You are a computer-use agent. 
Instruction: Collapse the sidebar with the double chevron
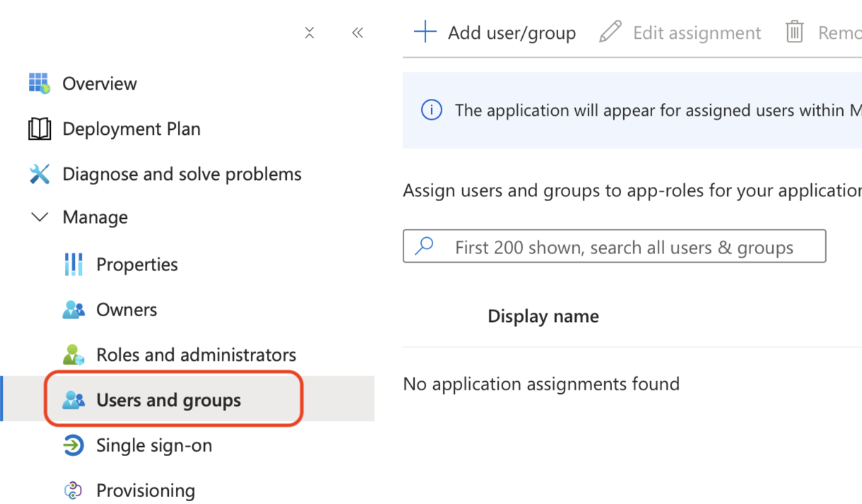pos(357,32)
